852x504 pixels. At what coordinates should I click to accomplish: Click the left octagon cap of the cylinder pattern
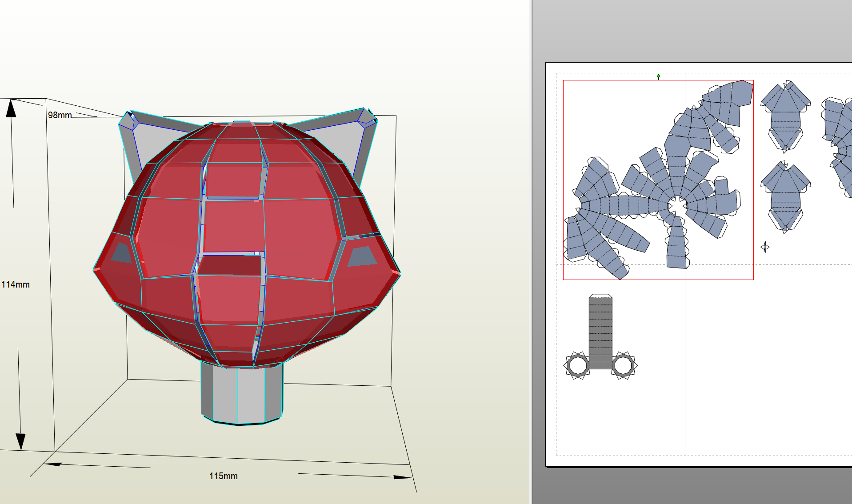click(578, 365)
